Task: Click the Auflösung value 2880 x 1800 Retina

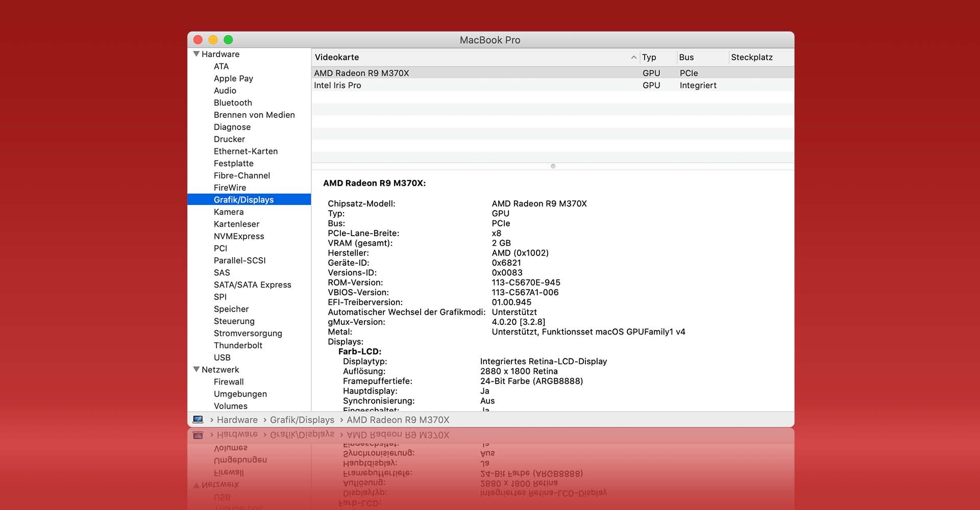Action: (519, 371)
